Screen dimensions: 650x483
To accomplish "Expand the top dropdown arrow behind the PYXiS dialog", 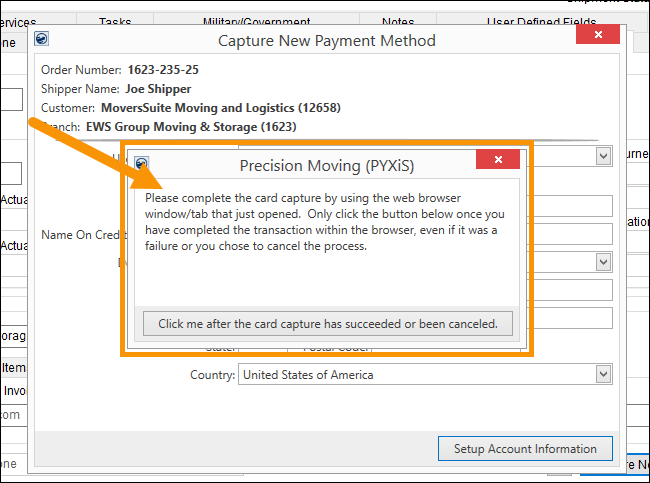I will (x=604, y=156).
